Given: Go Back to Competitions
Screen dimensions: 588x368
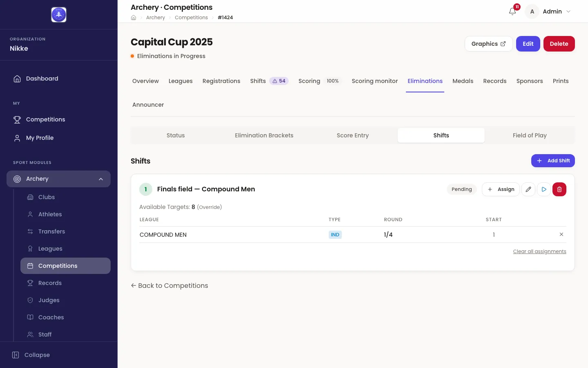Looking at the screenshot, I should coord(169,285).
